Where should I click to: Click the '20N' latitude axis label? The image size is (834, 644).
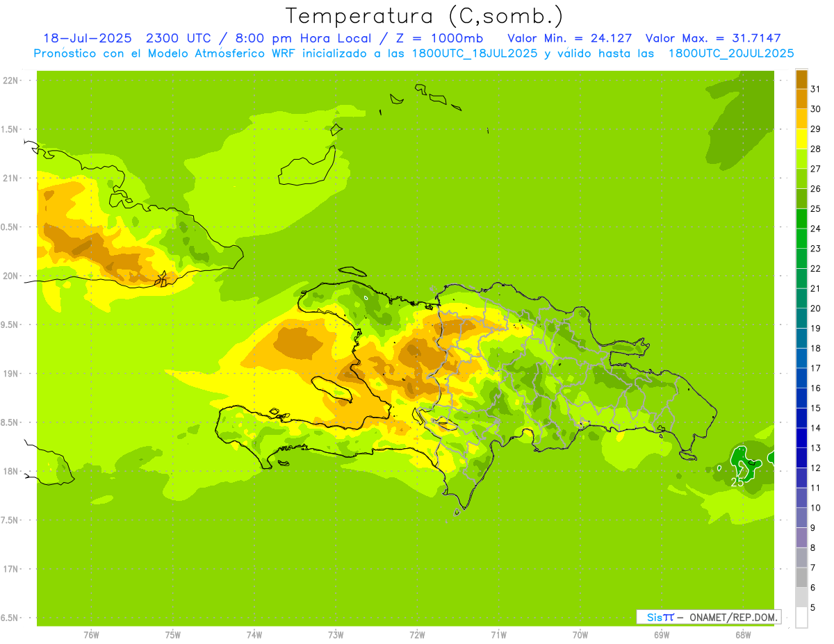point(10,276)
